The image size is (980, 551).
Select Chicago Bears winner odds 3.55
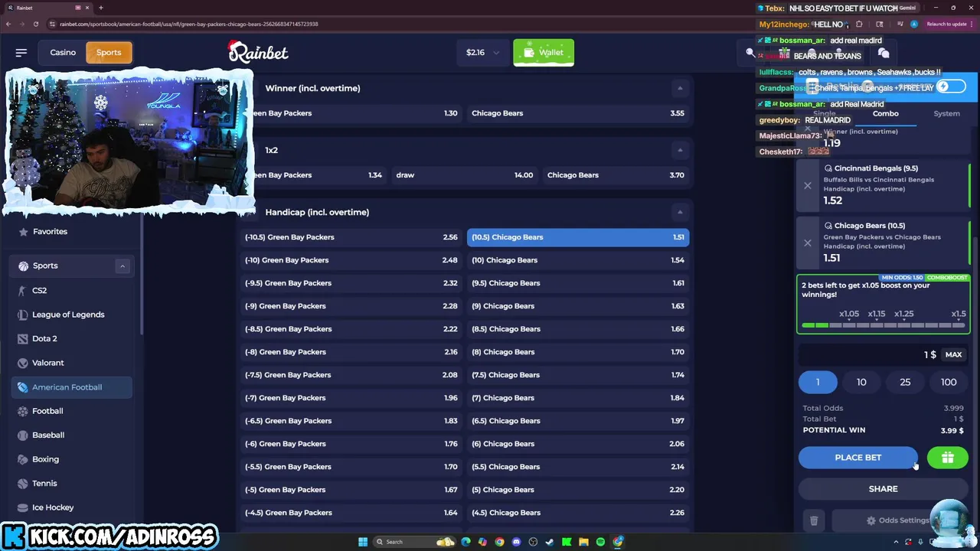coord(578,113)
